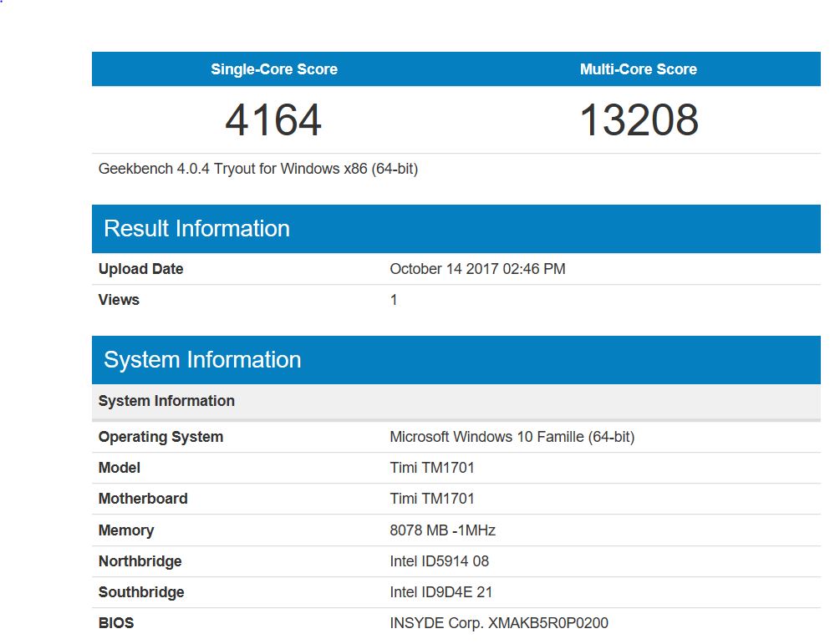The height and width of the screenshot is (644, 830).
Task: Select the Intel ID5914 08 value
Action: (440, 561)
